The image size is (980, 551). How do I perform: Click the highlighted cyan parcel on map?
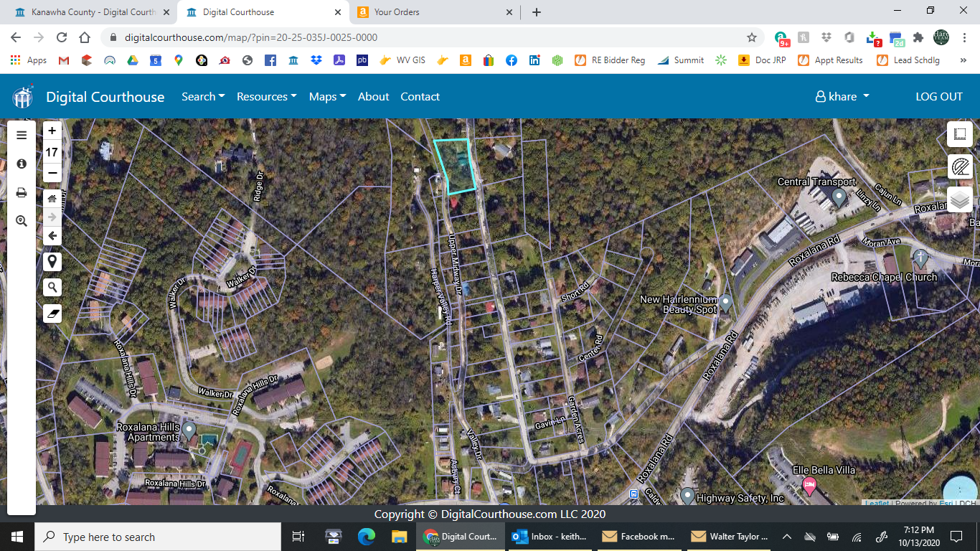point(456,166)
